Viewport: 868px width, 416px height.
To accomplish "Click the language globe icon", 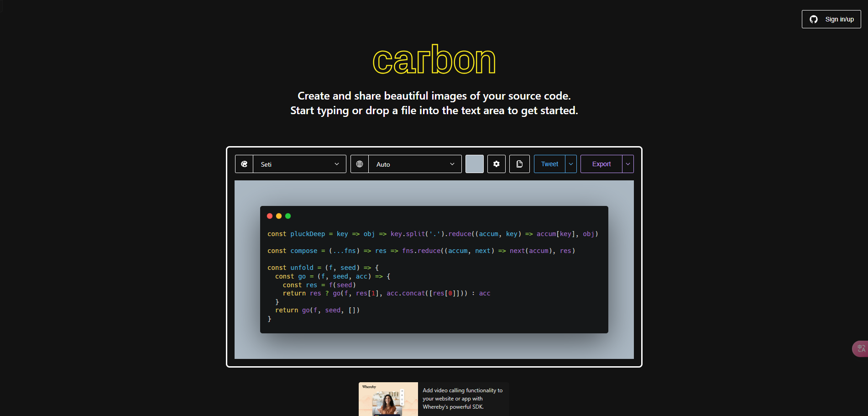I will (360, 164).
